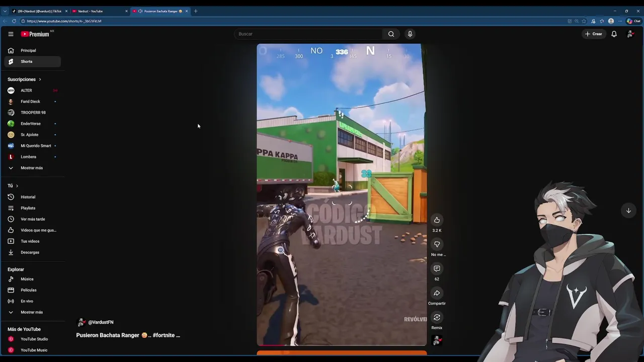This screenshot has height=362, width=644.
Task: Click the Pusieron Bachata Ranger title
Action: pyautogui.click(x=128, y=335)
